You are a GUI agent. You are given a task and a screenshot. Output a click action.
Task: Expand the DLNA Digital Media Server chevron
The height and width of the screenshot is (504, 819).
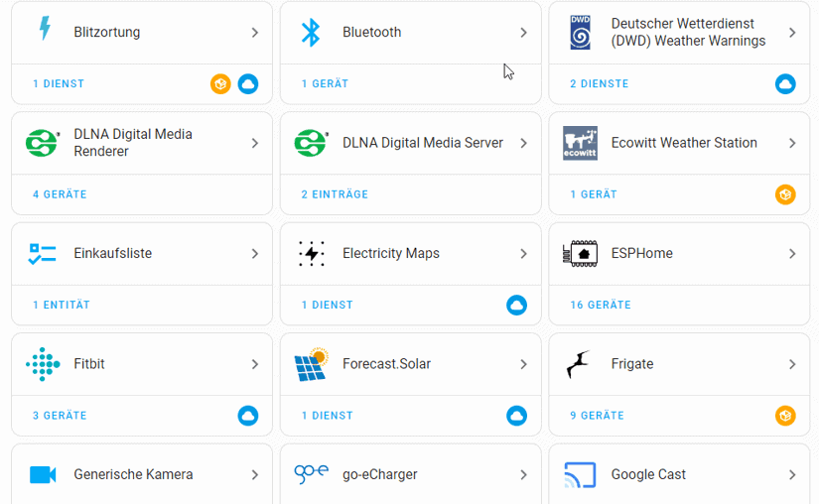point(523,143)
